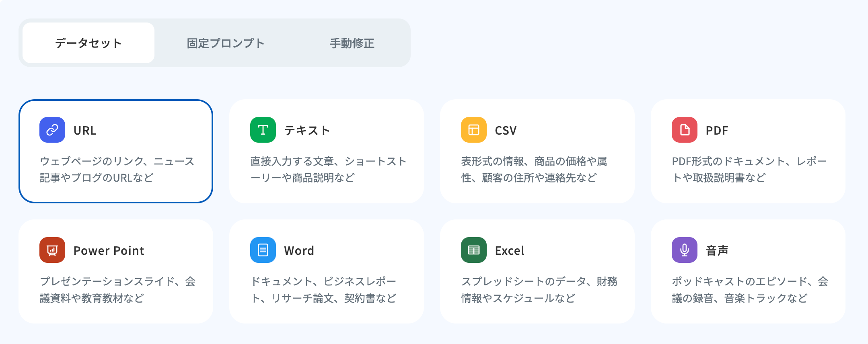Click the blue URL link icon
Image resolution: width=868 pixels, height=344 pixels.
click(x=52, y=130)
